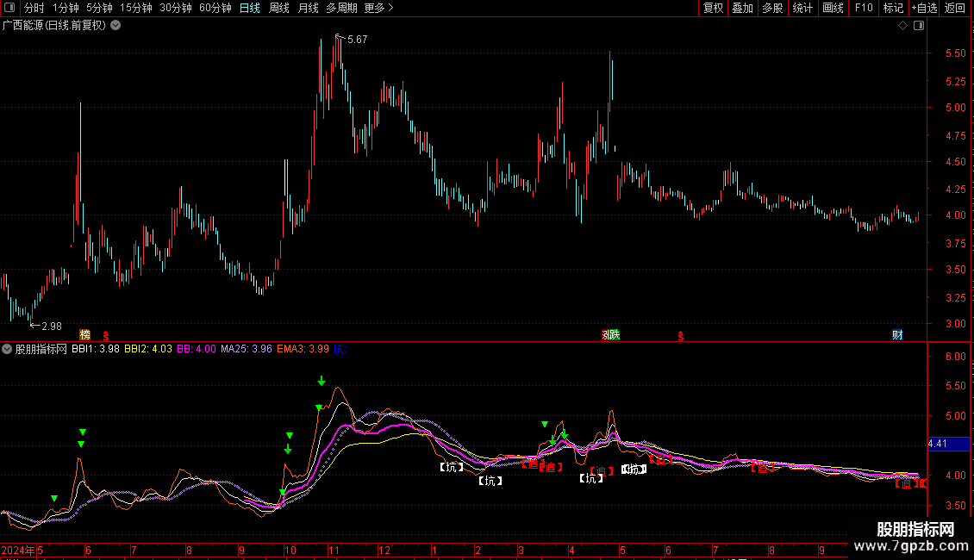Screen dimensions: 974x560
Task: Click the red S marker near 榜
Action: (106, 336)
